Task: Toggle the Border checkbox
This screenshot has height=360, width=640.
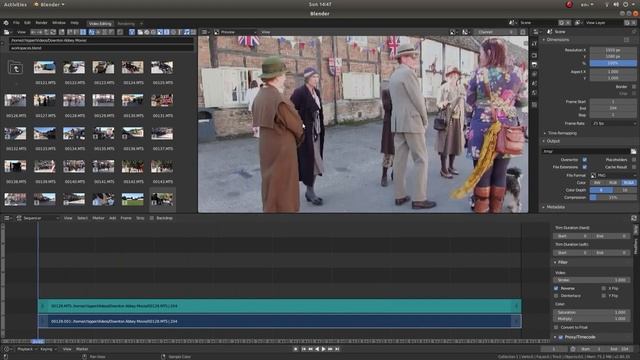Action: pos(633,87)
